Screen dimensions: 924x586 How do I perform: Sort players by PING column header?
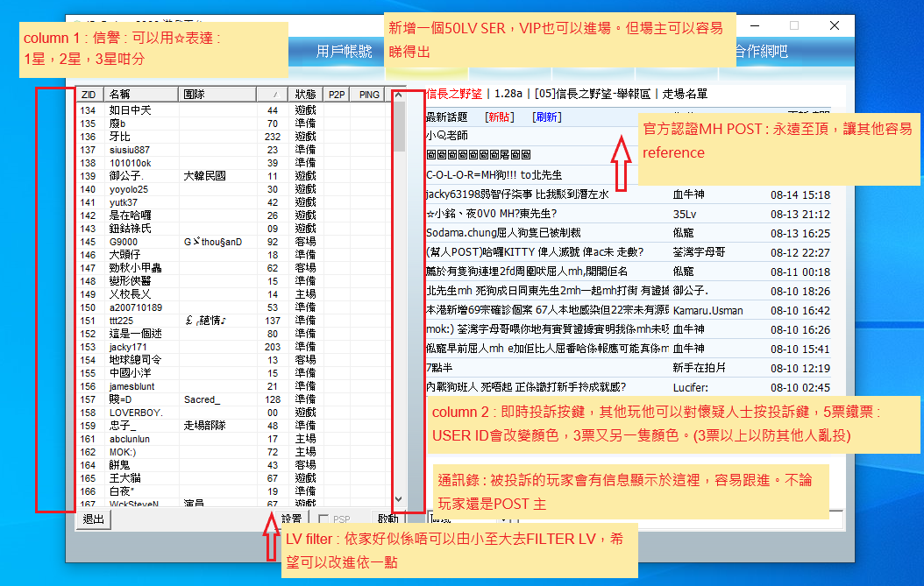click(369, 95)
